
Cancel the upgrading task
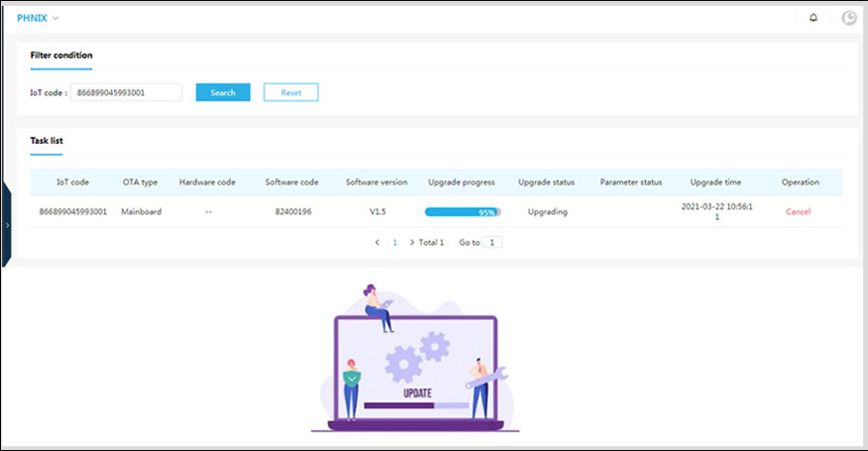point(798,211)
